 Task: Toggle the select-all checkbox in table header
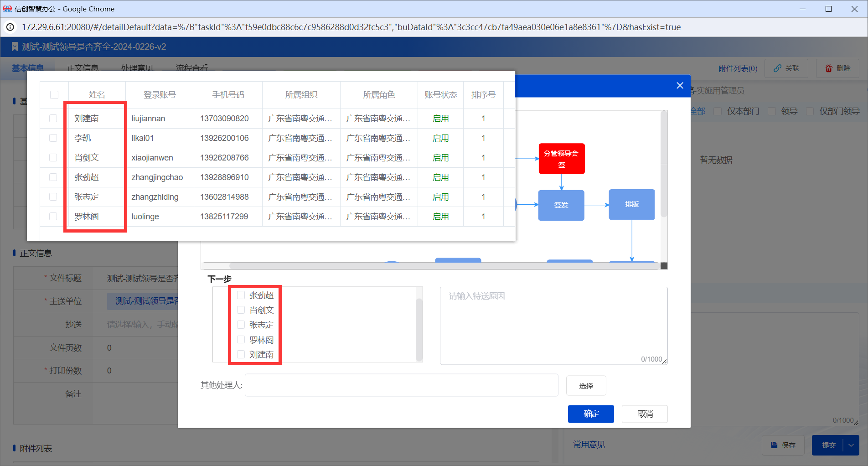click(54, 95)
